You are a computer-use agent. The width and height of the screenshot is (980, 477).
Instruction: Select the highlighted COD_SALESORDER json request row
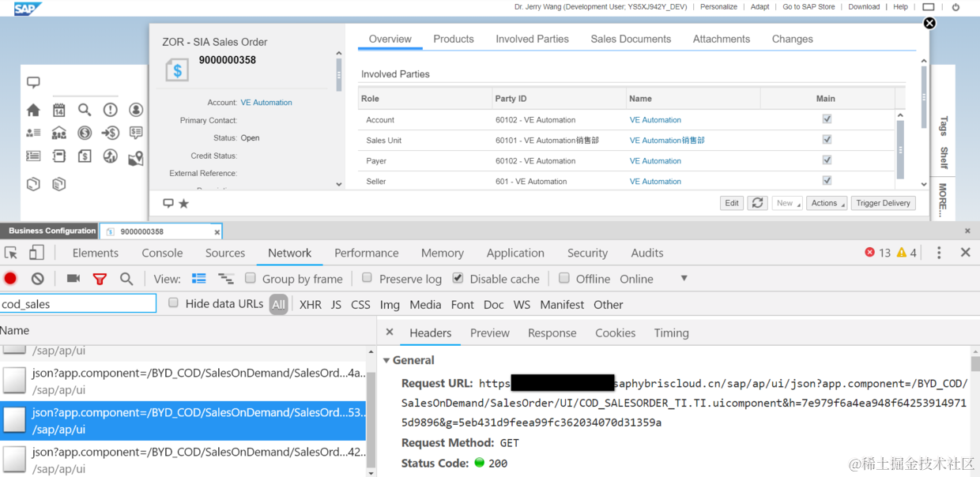[x=183, y=421]
